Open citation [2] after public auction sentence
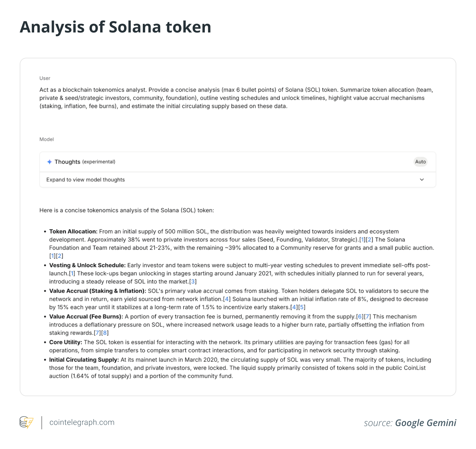This screenshot has width=476, height=449. pyautogui.click(x=59, y=255)
